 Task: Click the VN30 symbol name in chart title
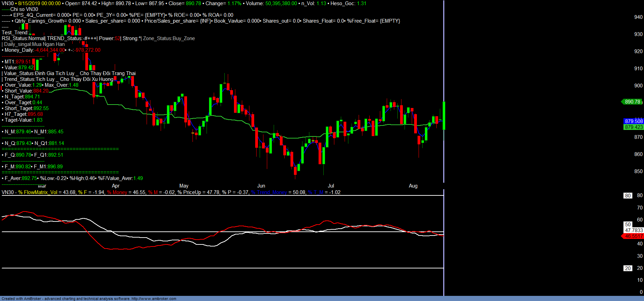click(x=8, y=3)
